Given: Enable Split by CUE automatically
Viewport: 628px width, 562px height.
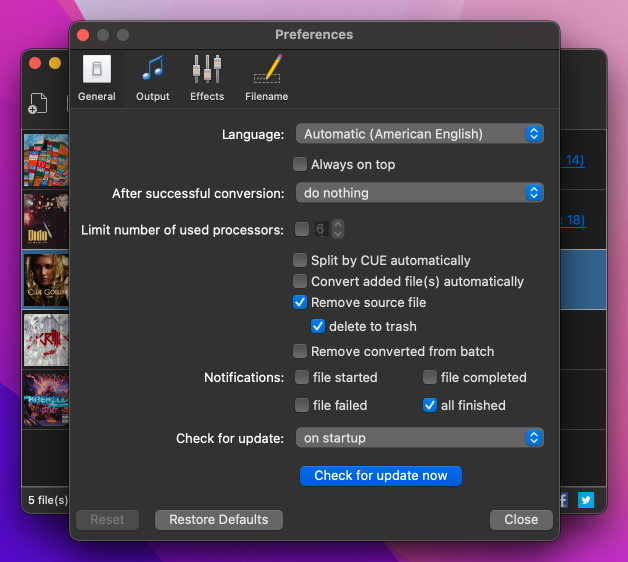Looking at the screenshot, I should (300, 260).
